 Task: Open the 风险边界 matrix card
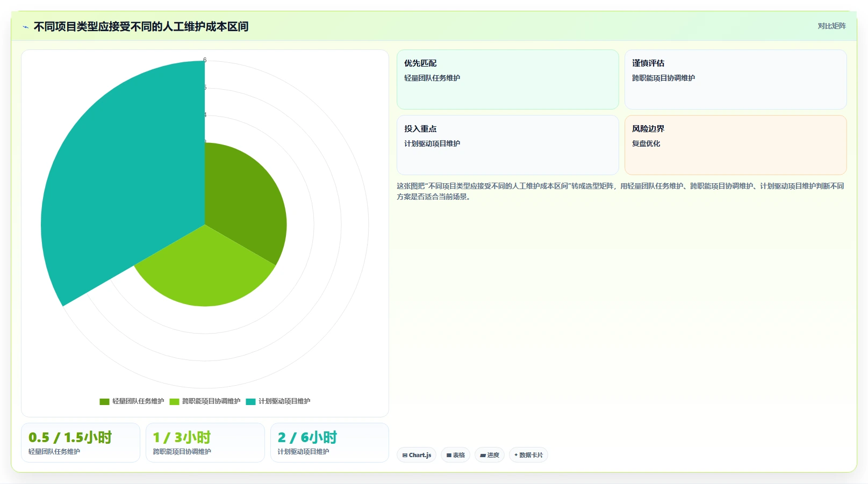coord(735,145)
